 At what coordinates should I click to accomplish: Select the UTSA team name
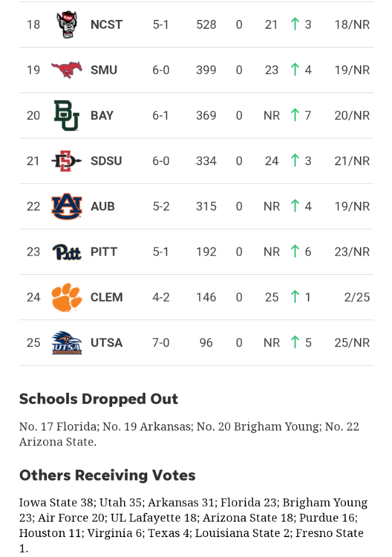(106, 343)
